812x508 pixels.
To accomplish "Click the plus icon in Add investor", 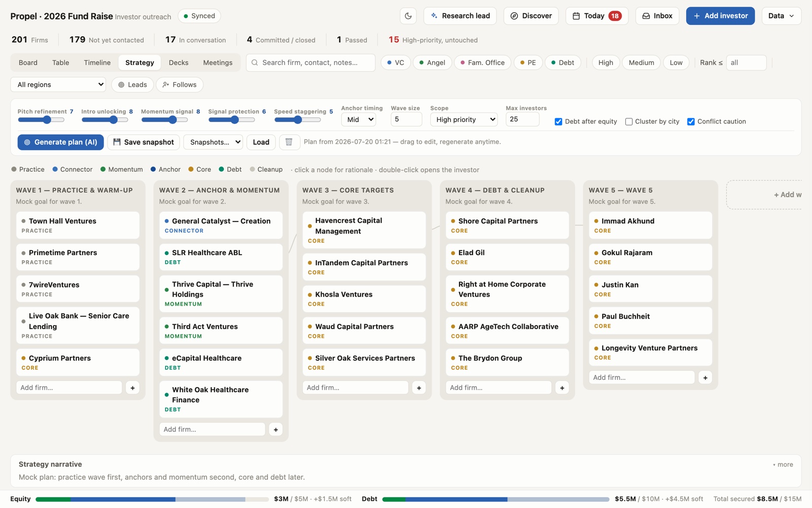I will (x=697, y=16).
